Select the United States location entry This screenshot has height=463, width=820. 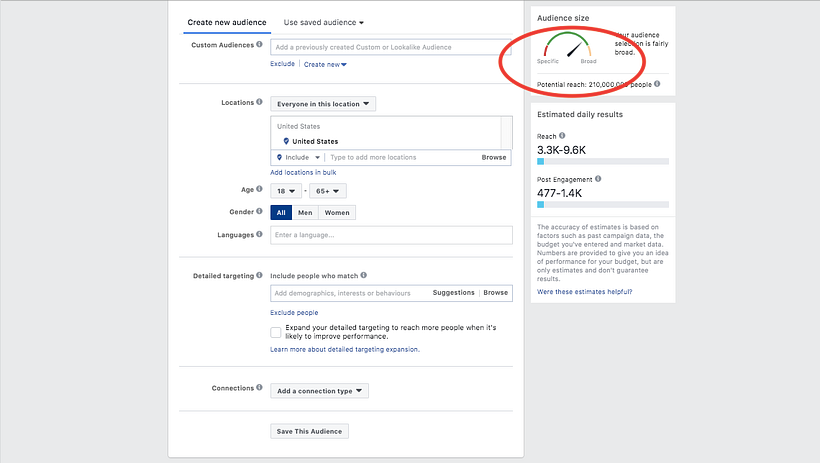tap(315, 141)
